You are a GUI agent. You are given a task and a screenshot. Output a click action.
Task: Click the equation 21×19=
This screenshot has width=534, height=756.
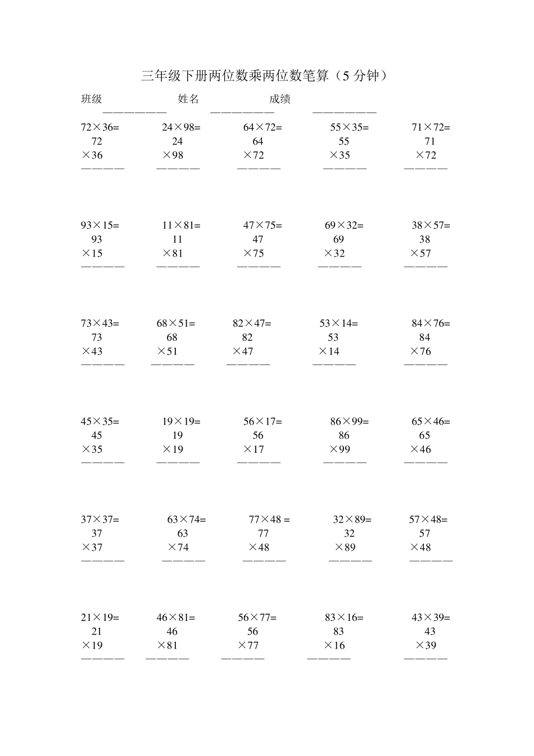(x=100, y=618)
